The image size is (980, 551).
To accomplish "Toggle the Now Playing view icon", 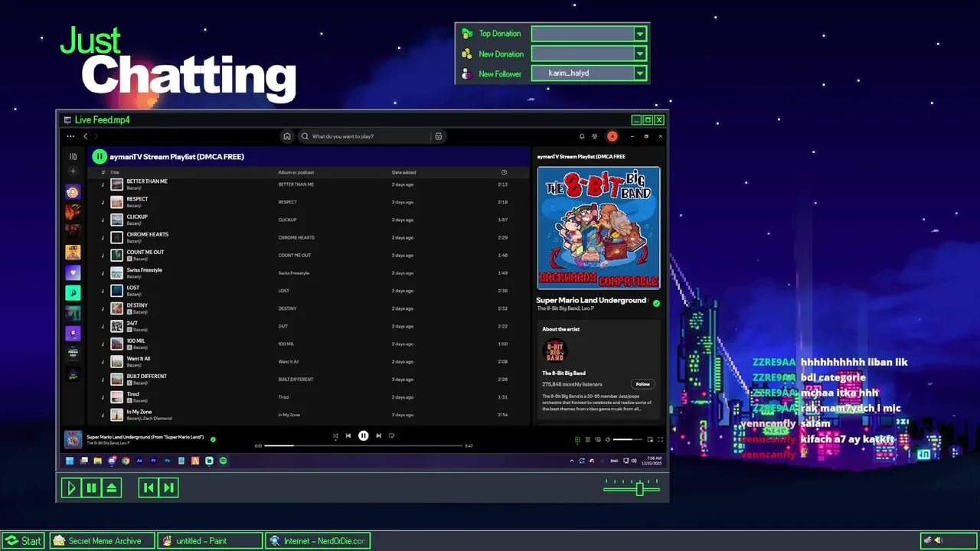I will point(577,440).
